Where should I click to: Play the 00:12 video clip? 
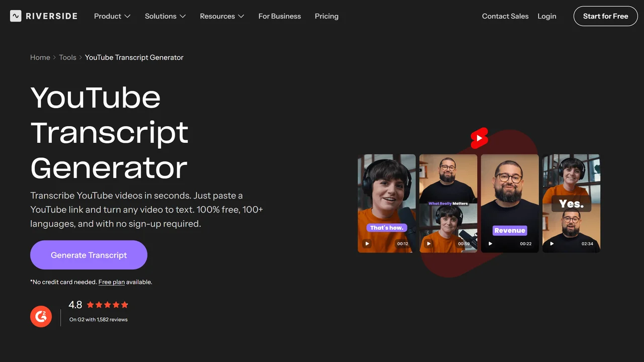click(x=367, y=244)
